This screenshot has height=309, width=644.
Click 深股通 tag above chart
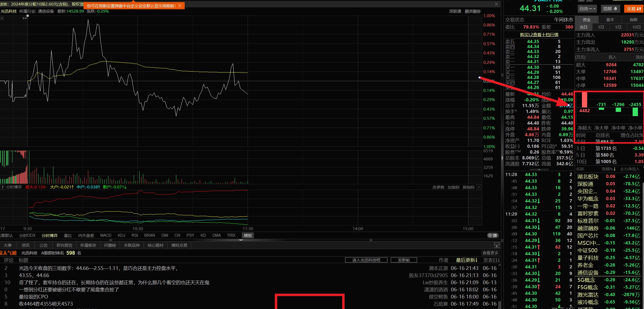(x=455, y=11)
